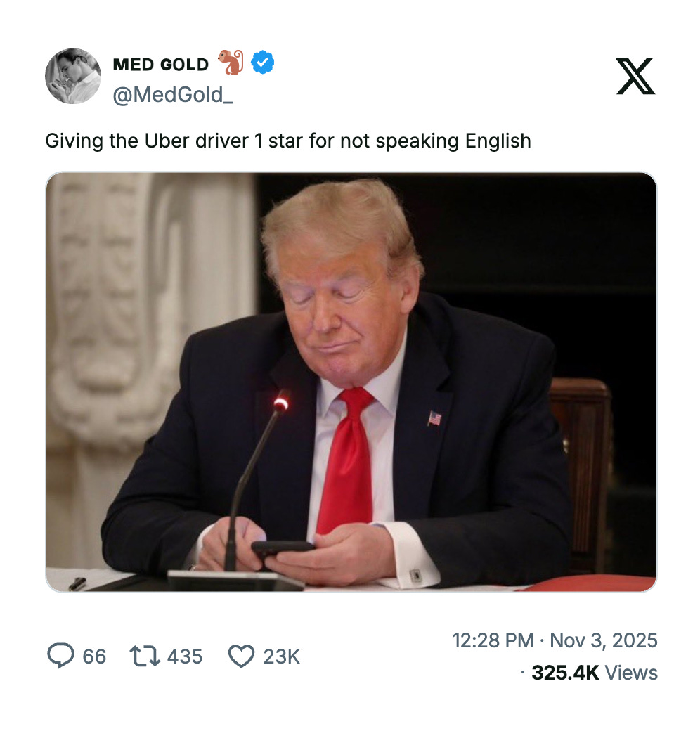The width and height of the screenshot is (700, 731).
Task: Click the 325.4K view count number
Action: [565, 673]
